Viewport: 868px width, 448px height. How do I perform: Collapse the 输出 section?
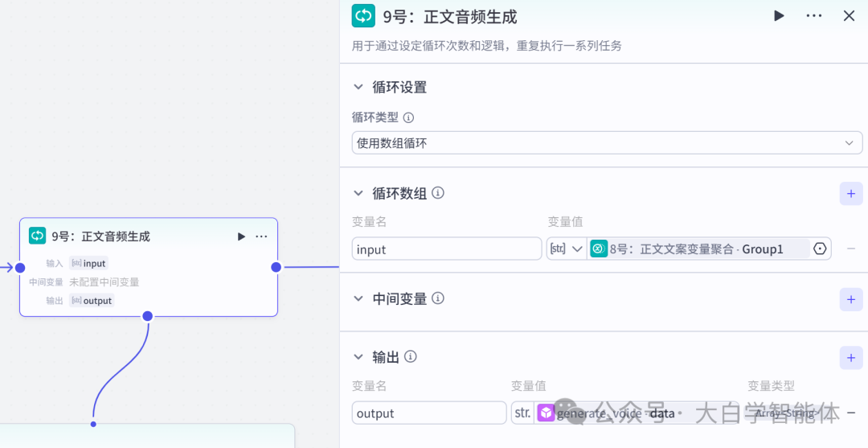click(x=358, y=357)
